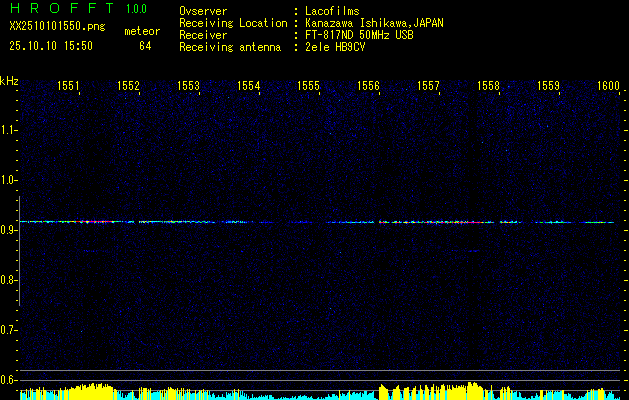
Task: Click the meteor count value 64
Action: [x=145, y=46]
